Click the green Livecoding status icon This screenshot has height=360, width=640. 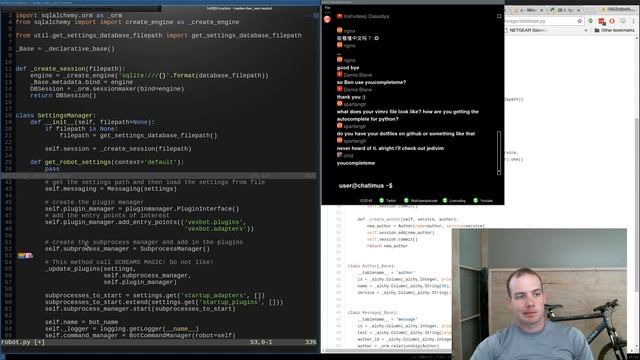445,200
